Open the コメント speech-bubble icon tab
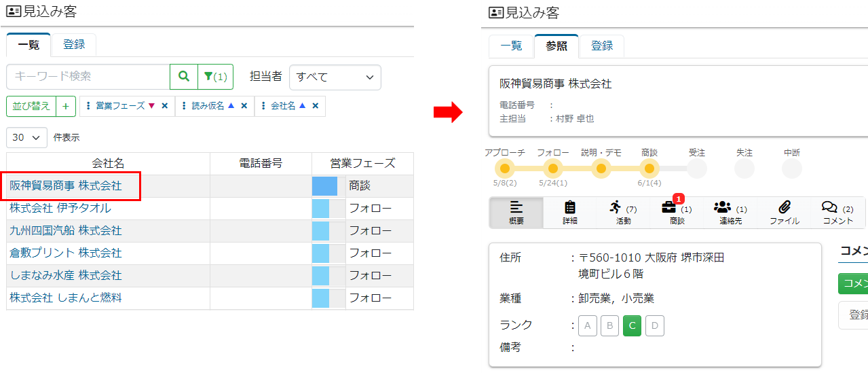This screenshot has width=868, height=373. 837,213
